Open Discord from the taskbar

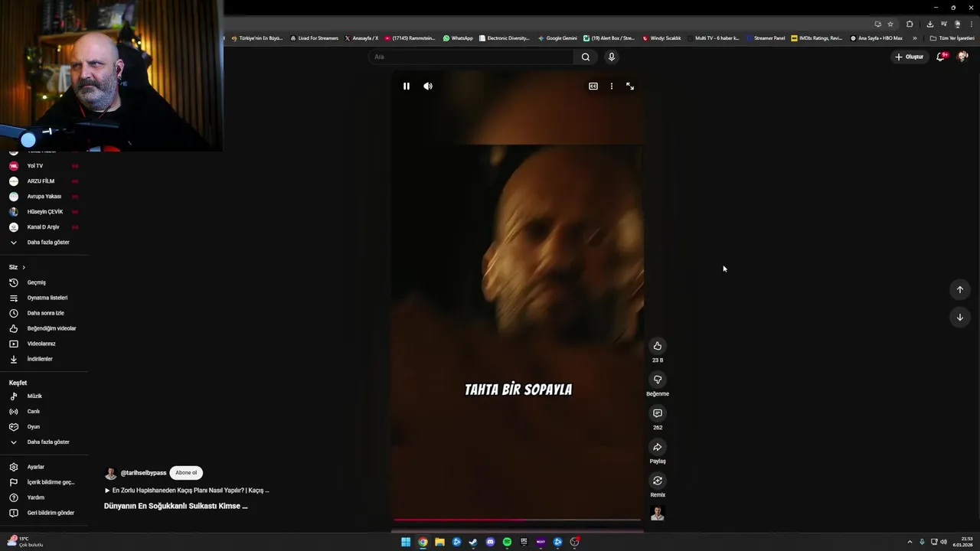tap(490, 542)
